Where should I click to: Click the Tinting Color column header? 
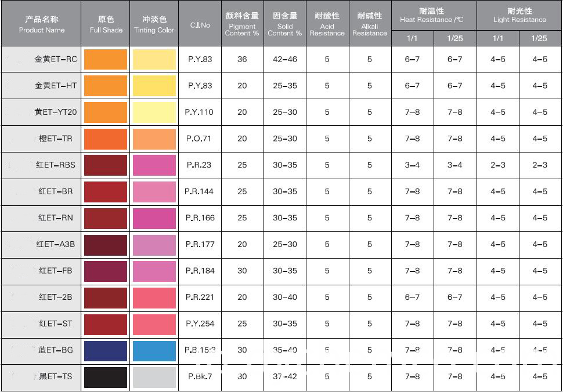pyautogui.click(x=154, y=24)
